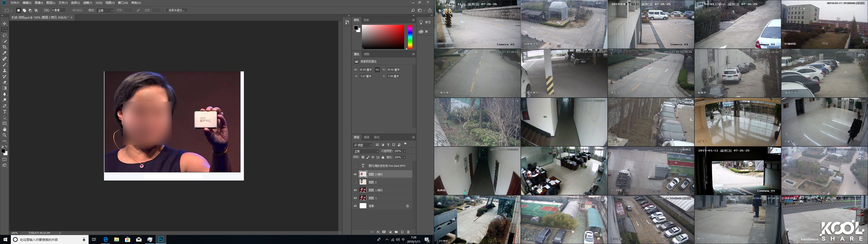This screenshot has height=244, width=868.
Task: Click the 羽化 feather input field
Action: pyautogui.click(x=59, y=10)
